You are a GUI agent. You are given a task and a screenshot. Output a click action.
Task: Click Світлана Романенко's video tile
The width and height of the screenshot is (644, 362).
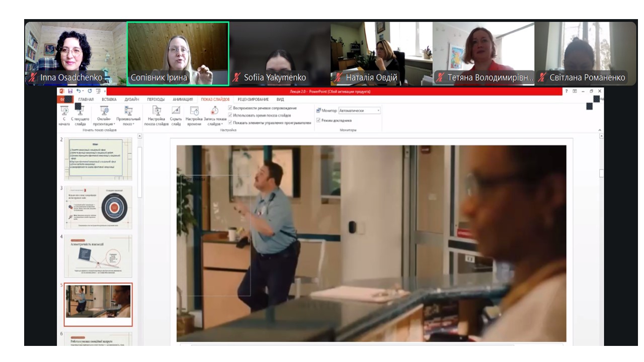point(586,53)
